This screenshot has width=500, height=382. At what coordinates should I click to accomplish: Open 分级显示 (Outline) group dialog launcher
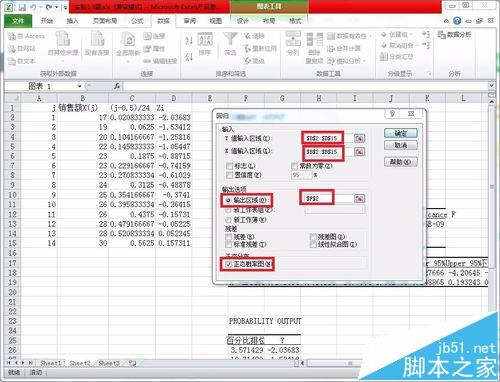point(429,74)
